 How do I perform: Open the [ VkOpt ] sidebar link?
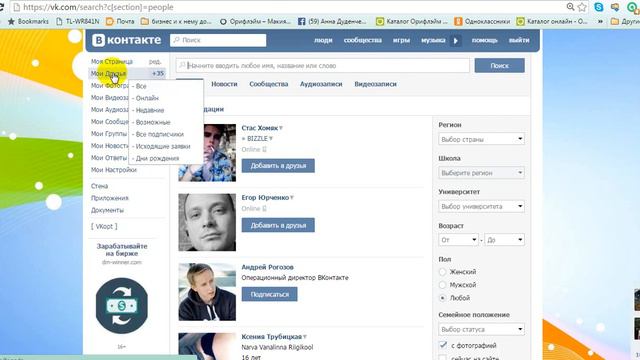104,226
